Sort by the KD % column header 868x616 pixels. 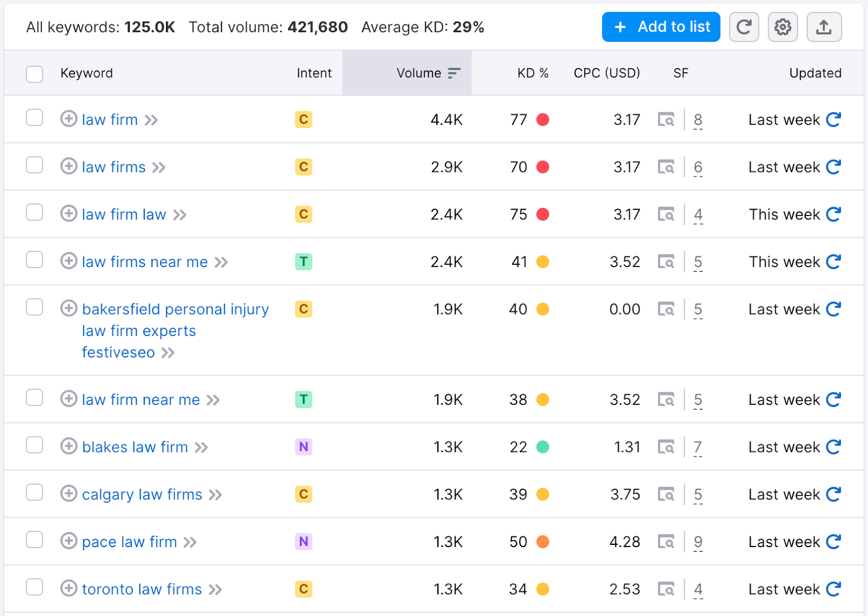click(533, 73)
